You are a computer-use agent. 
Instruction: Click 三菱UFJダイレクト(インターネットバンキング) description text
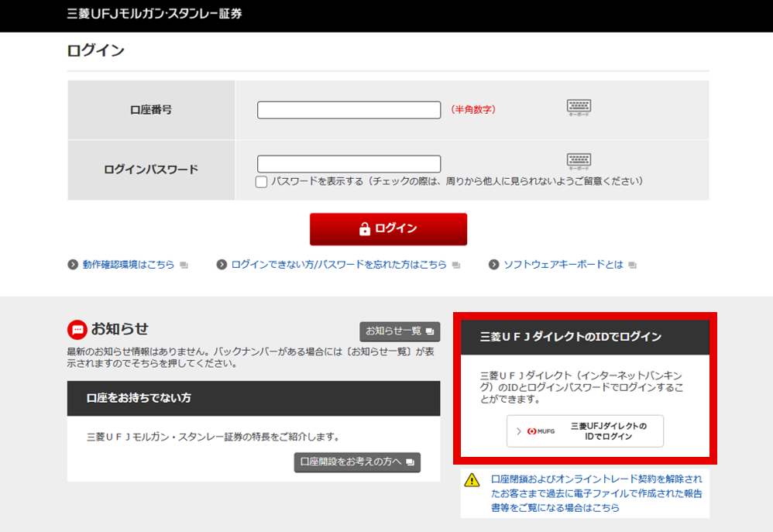tap(582, 387)
